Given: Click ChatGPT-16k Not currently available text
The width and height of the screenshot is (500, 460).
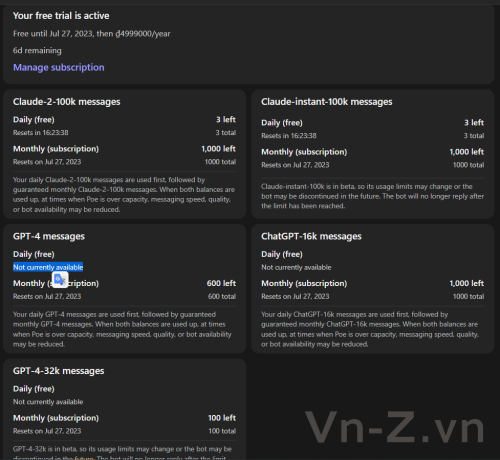Looking at the screenshot, I should click(296, 267).
